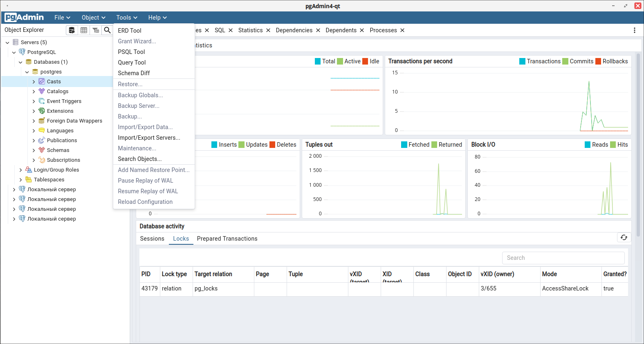This screenshot has width=644, height=344.
Task: Toggle the Fetched legend swatch
Action: coord(404,145)
